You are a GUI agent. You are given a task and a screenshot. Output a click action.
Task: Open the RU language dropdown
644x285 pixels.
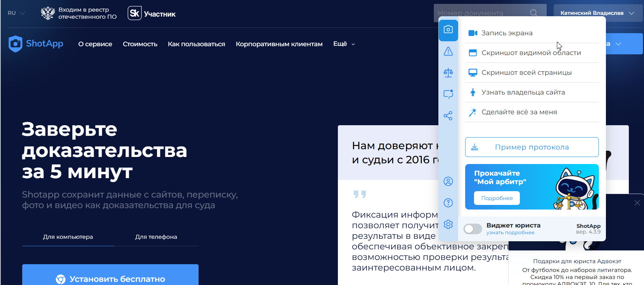pos(16,13)
